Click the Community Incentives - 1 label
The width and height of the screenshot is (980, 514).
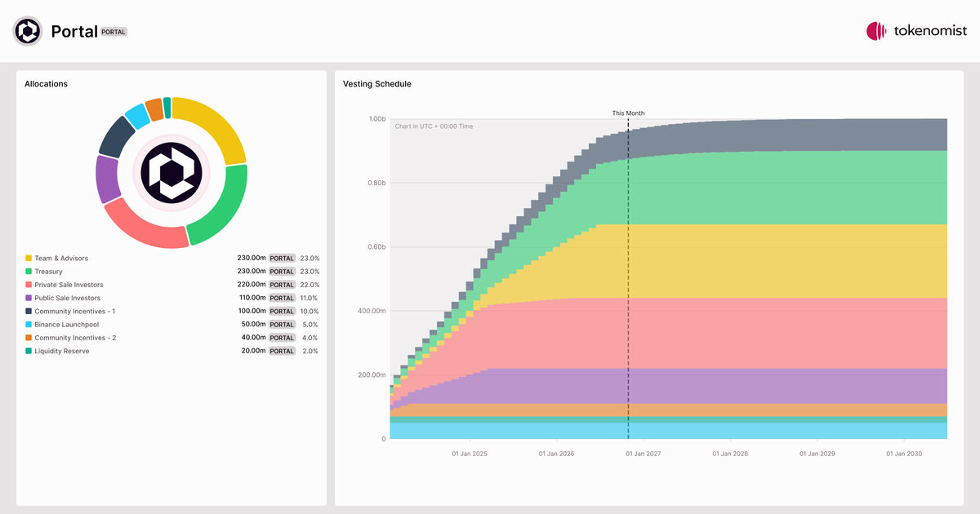click(75, 311)
